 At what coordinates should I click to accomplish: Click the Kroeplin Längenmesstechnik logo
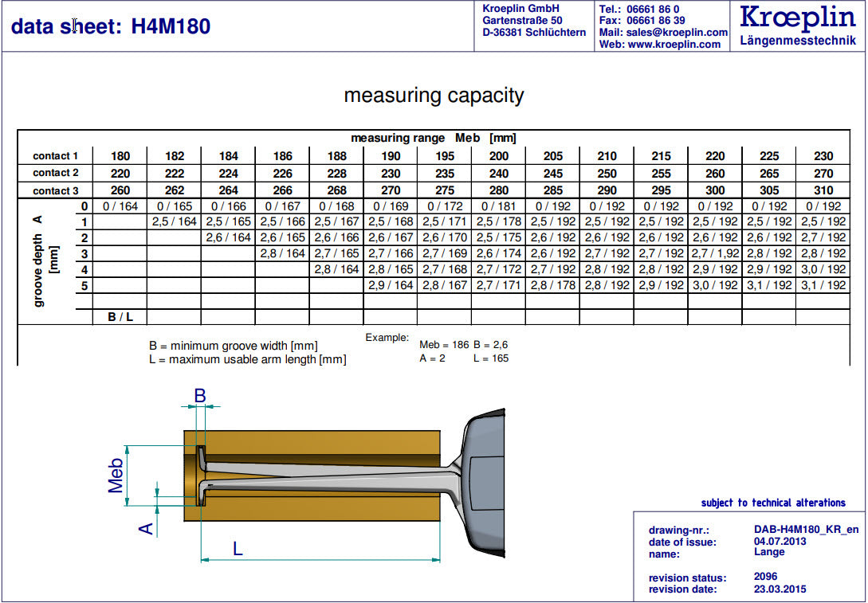tap(798, 25)
